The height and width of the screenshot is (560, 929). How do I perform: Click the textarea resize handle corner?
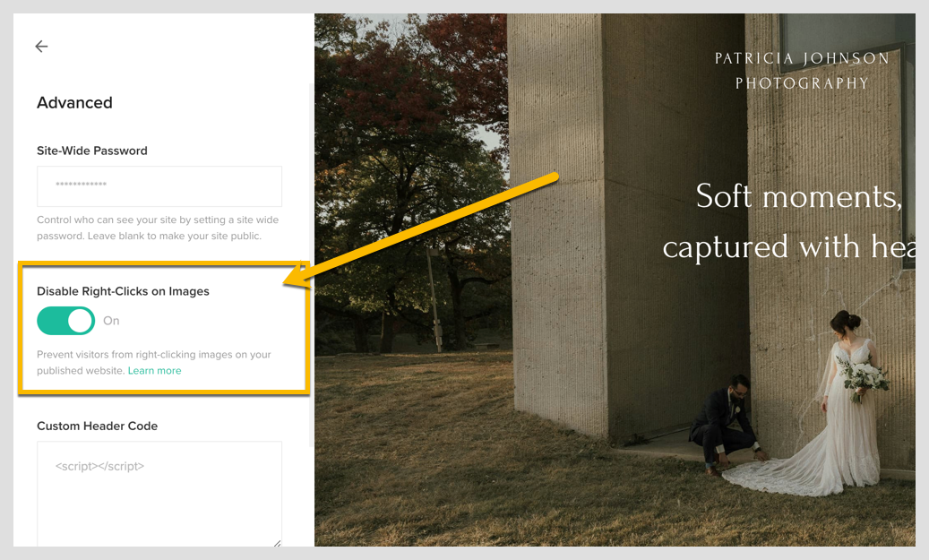(277, 542)
